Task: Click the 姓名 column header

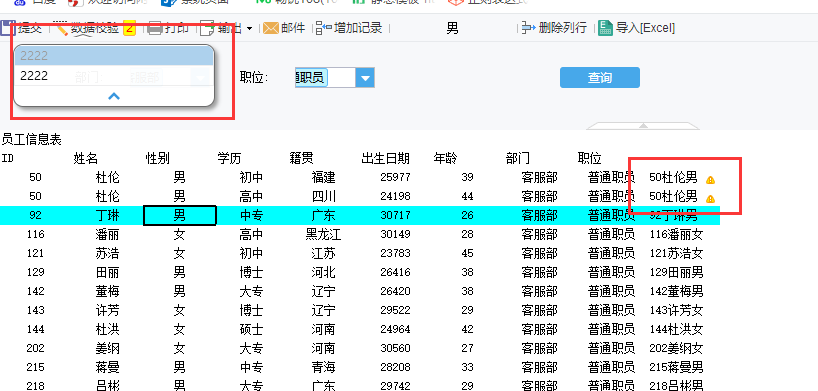Action: pyautogui.click(x=86, y=159)
